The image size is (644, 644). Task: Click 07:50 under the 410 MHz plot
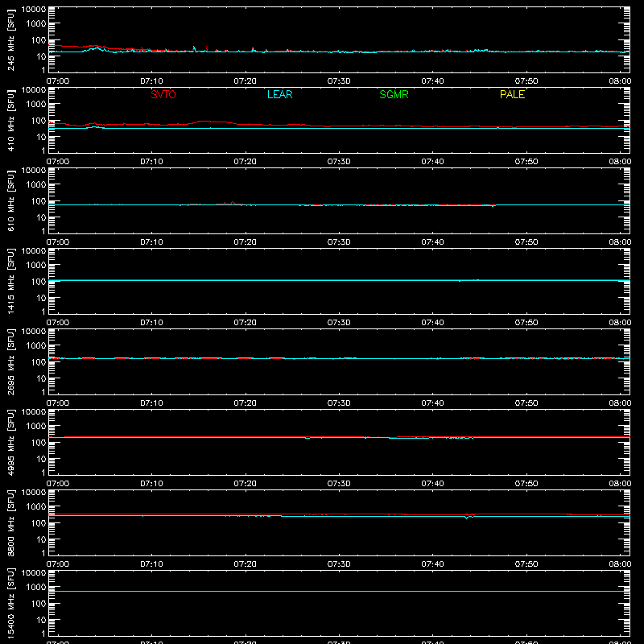pyautogui.click(x=526, y=162)
